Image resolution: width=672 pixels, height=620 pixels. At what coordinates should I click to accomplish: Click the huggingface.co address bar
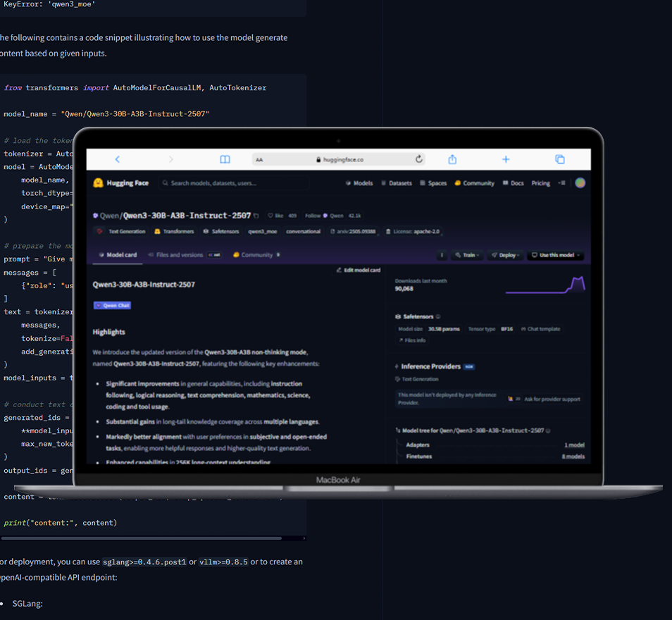pos(339,159)
